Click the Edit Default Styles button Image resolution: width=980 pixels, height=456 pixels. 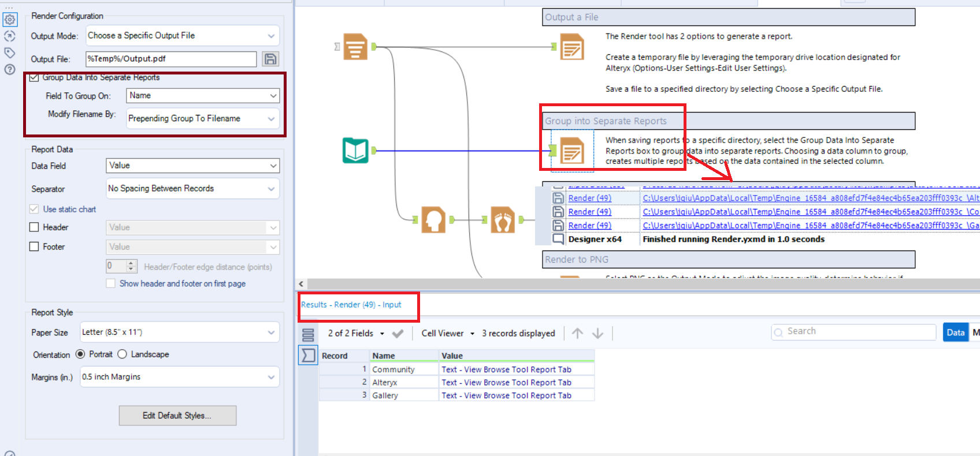(177, 416)
